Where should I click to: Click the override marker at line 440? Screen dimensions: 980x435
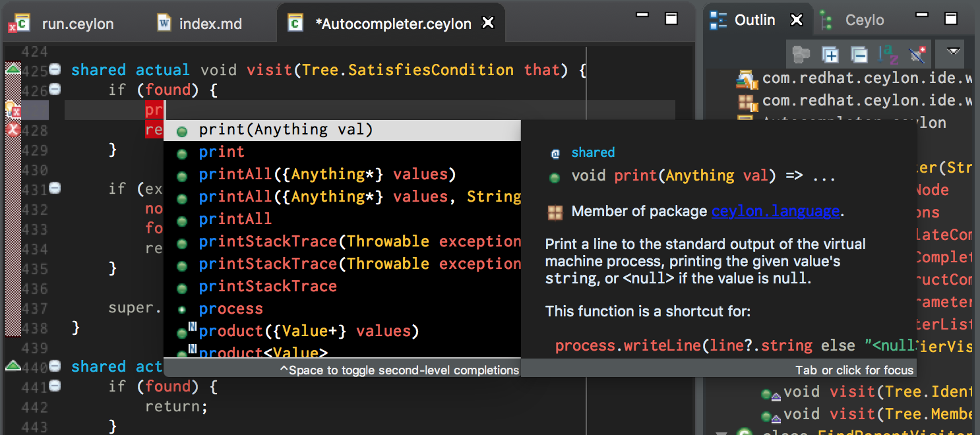tap(13, 365)
